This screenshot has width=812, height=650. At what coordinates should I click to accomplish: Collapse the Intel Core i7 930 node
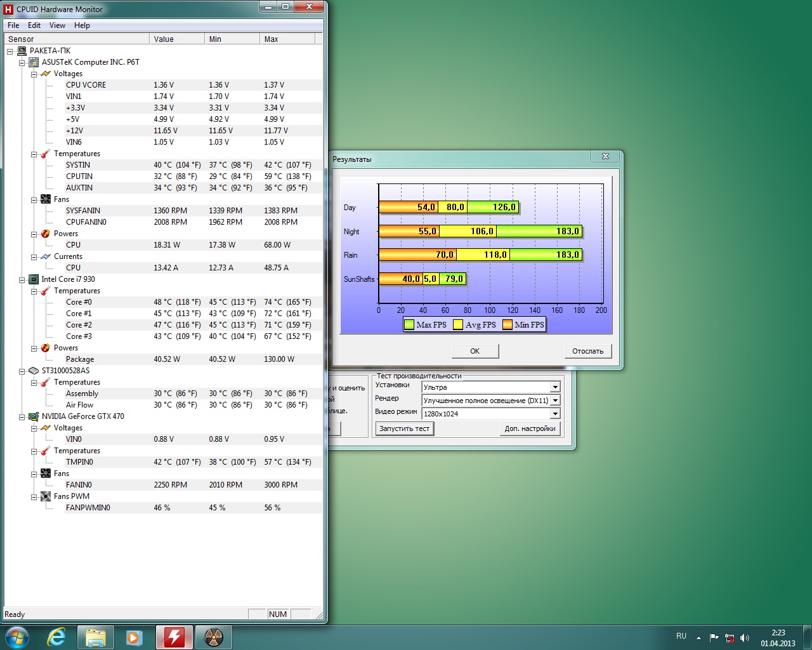(22, 279)
